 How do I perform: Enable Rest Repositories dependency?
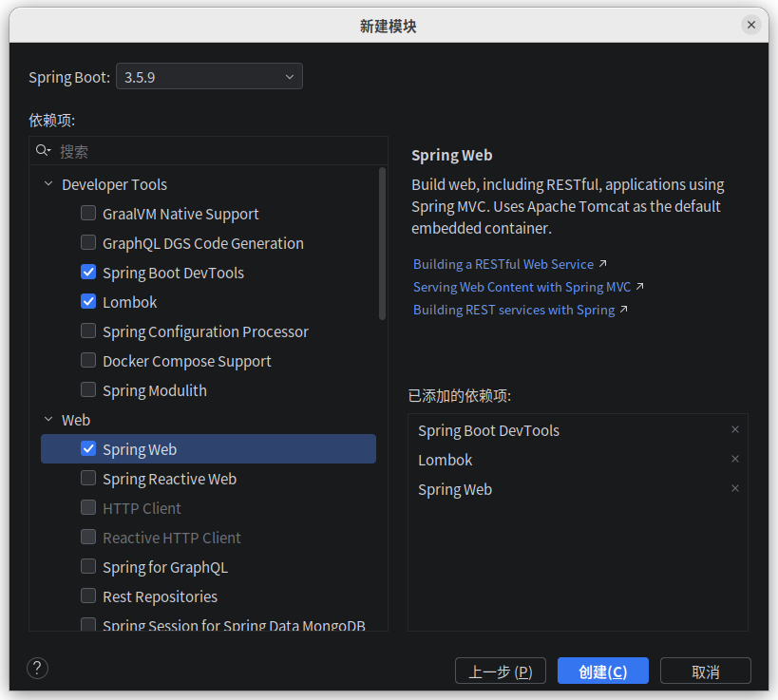tap(88, 596)
